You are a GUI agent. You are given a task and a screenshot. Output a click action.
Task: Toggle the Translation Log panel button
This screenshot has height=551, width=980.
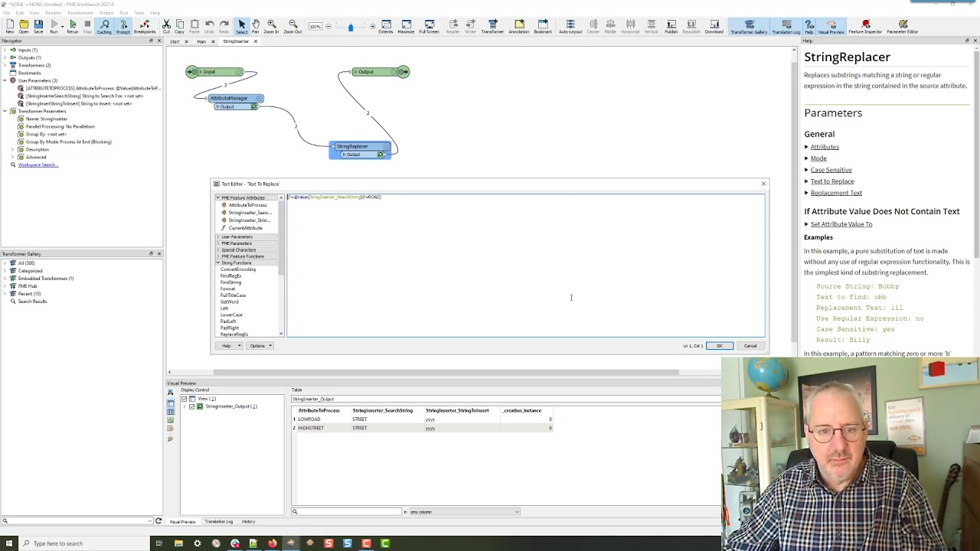click(x=786, y=27)
